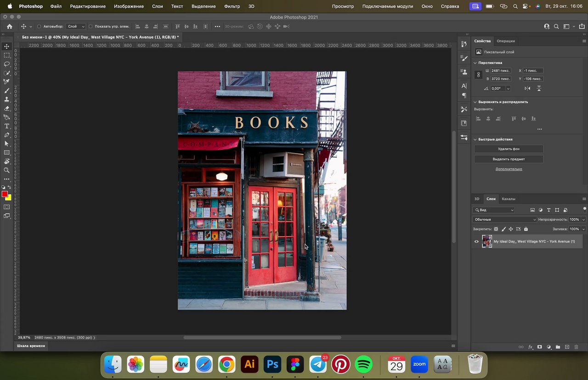
Task: Open the Обычные blend mode dropdown
Action: click(x=504, y=220)
